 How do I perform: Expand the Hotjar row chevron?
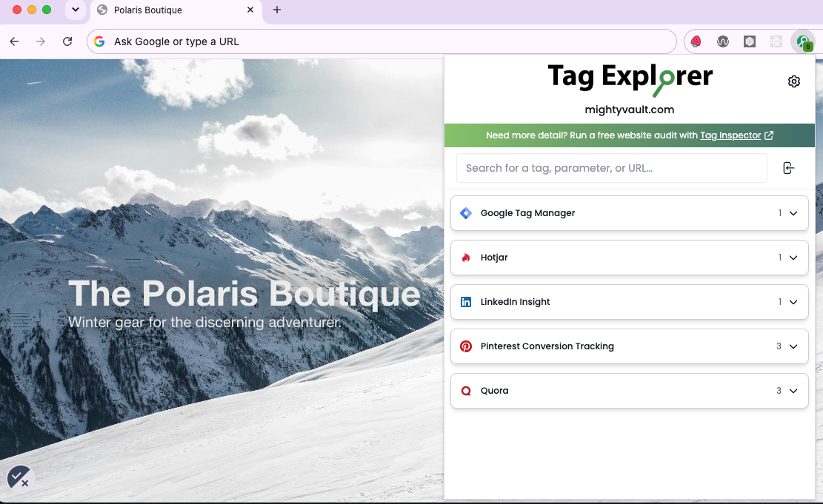pyautogui.click(x=793, y=258)
